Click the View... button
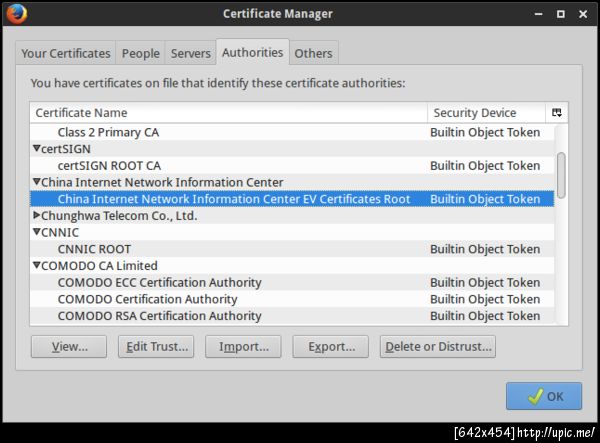The width and height of the screenshot is (600, 443). point(69,347)
